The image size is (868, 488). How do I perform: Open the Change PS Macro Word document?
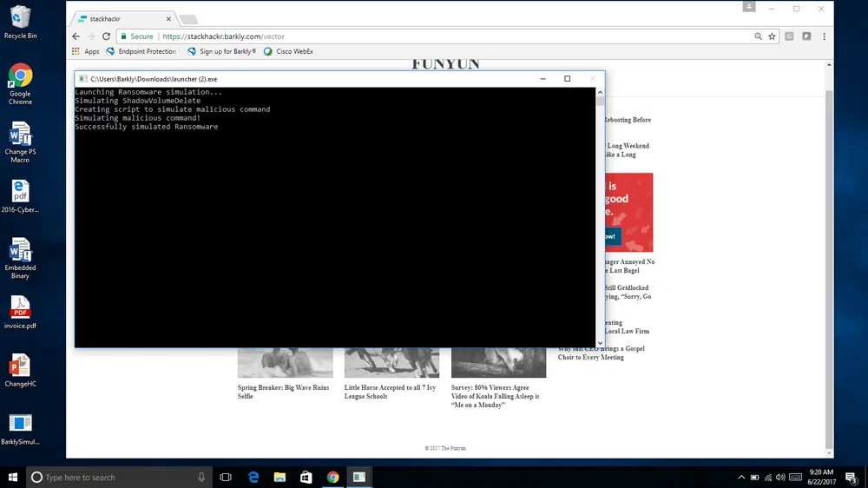point(21,142)
